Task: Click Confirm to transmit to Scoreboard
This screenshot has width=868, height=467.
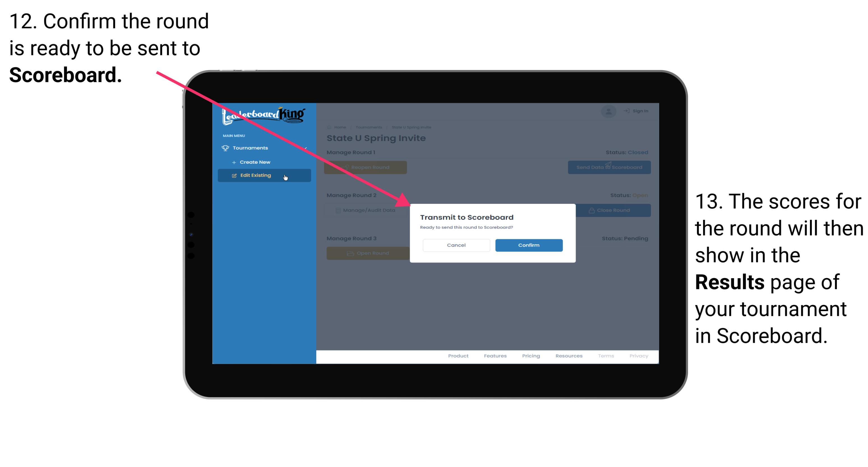Action: [528, 244]
